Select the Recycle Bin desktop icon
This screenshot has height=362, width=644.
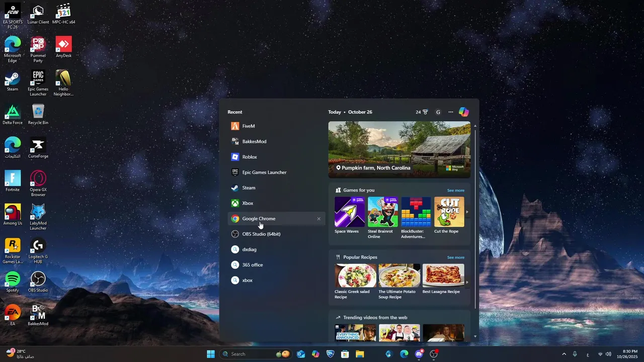click(x=38, y=115)
